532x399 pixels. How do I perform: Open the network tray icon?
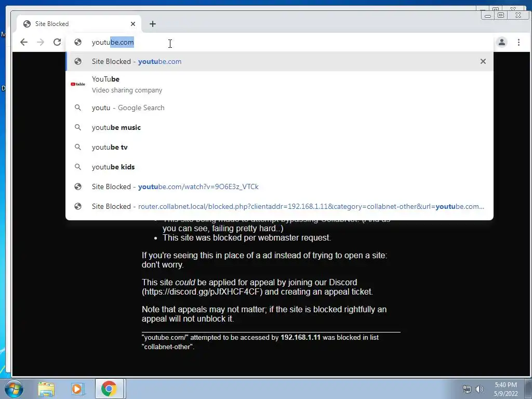pyautogui.click(x=467, y=389)
